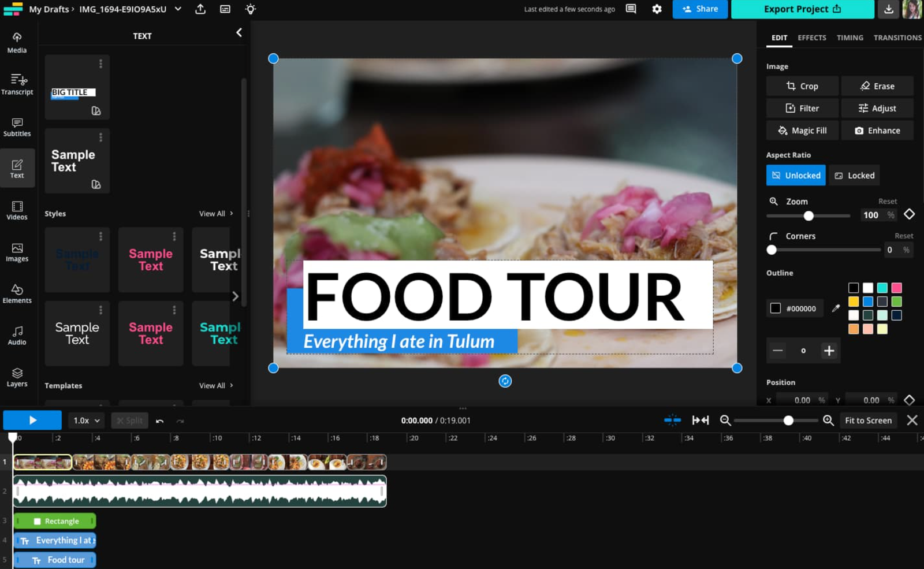Image resolution: width=924 pixels, height=569 pixels.
Task: Open the Transitions tab
Action: pos(897,37)
